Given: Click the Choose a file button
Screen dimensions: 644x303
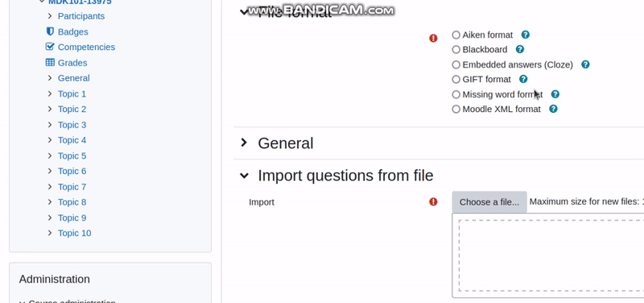Looking at the screenshot, I should 489,201.
